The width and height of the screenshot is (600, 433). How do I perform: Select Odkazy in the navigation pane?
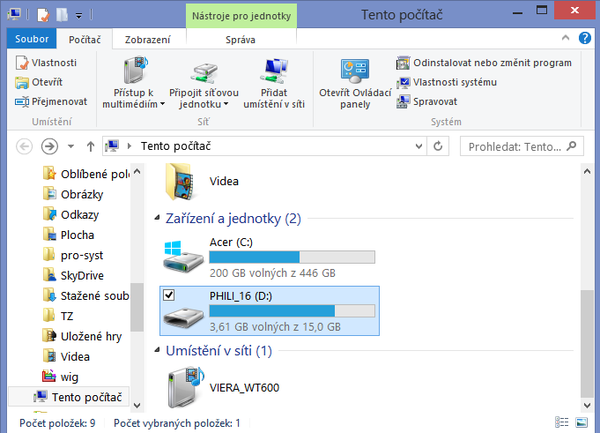click(71, 215)
